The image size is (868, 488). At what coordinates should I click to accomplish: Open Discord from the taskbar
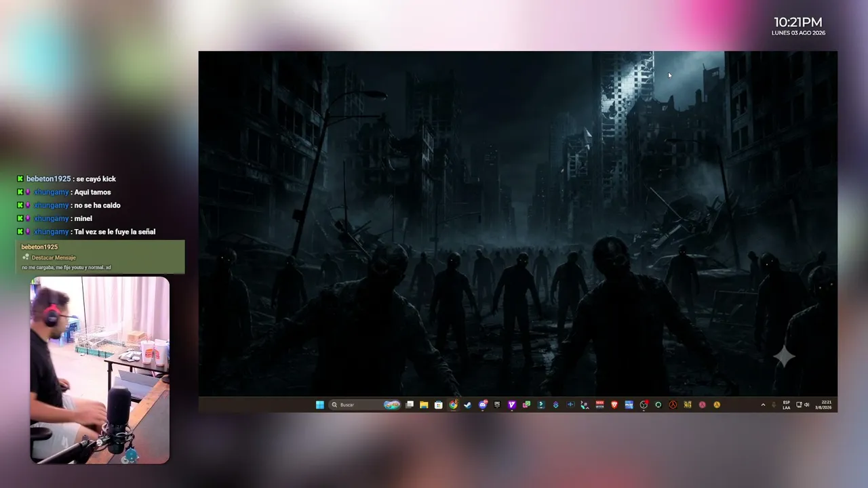pos(483,405)
